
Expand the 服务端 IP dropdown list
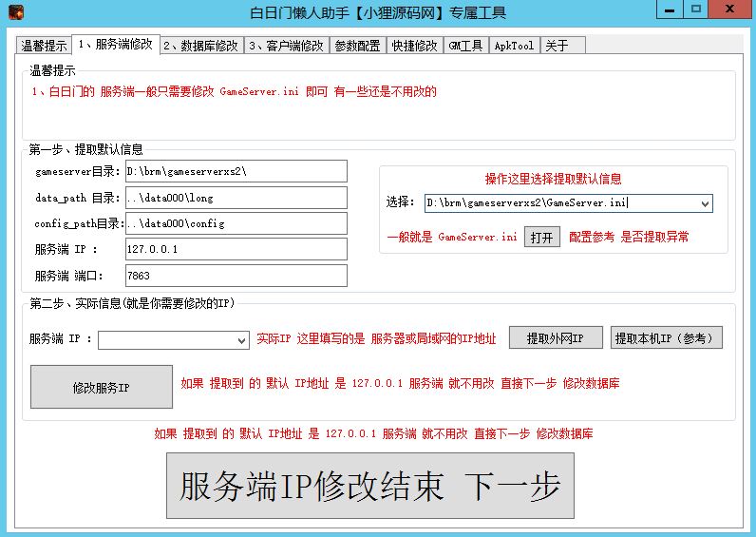pyautogui.click(x=241, y=340)
